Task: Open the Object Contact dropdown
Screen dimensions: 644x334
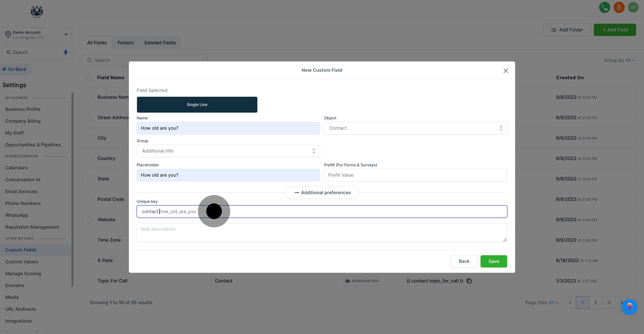Action: point(415,128)
